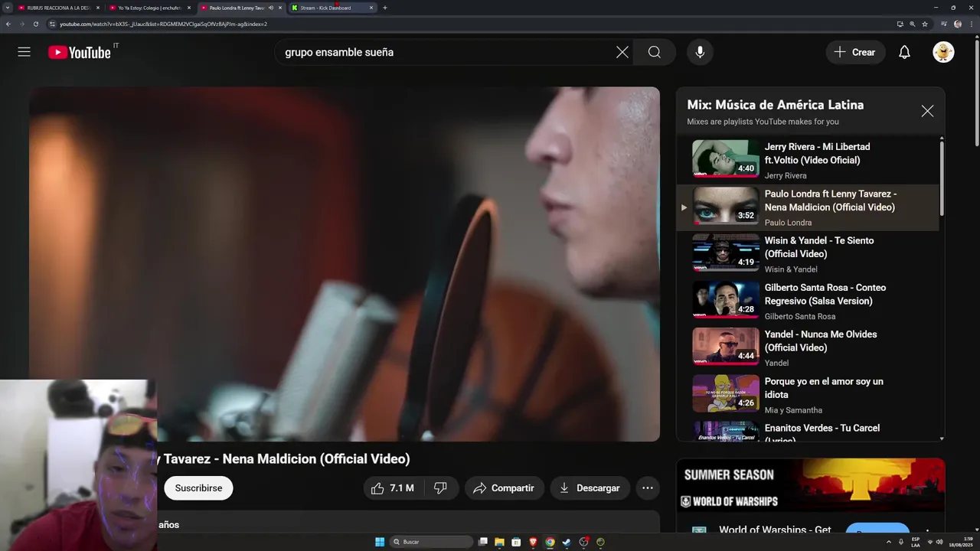Mute audio icon on Paulo Londra tab
The width and height of the screenshot is (980, 551).
pos(270,8)
